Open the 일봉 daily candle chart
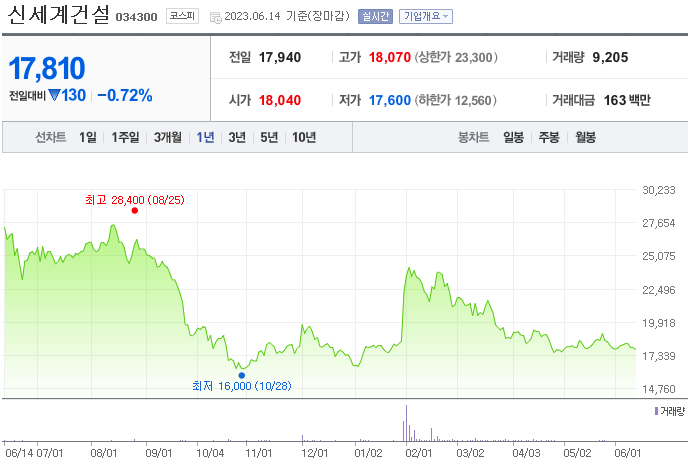 click(513, 137)
